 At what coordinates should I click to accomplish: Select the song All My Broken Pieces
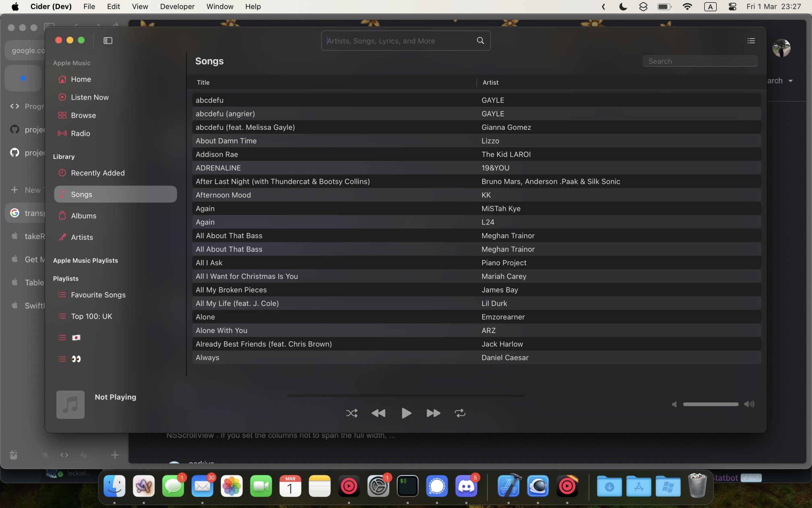coord(476,290)
